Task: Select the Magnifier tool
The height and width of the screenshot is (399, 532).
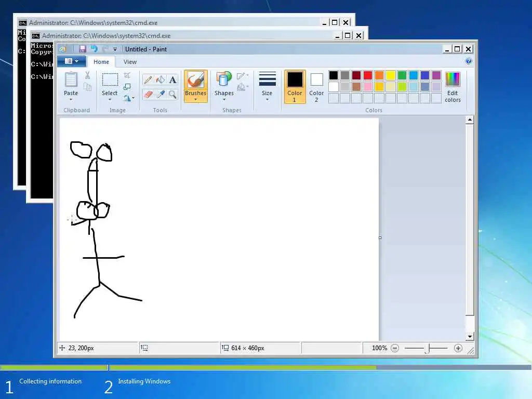Action: coord(172,95)
